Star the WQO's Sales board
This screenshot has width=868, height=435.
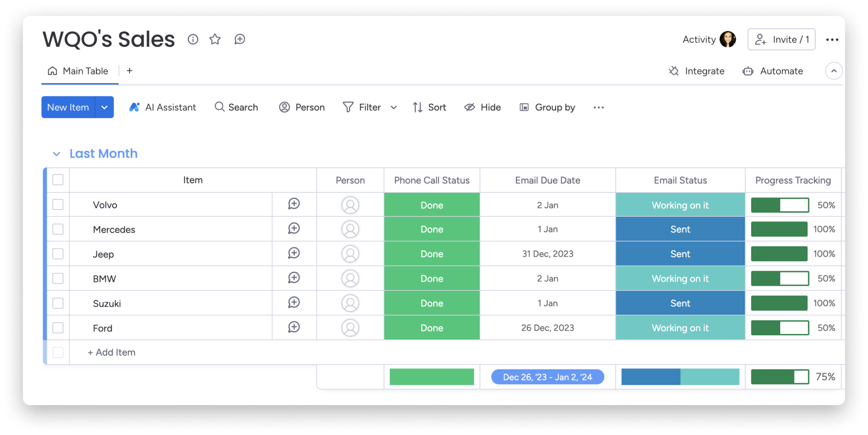pos(215,40)
